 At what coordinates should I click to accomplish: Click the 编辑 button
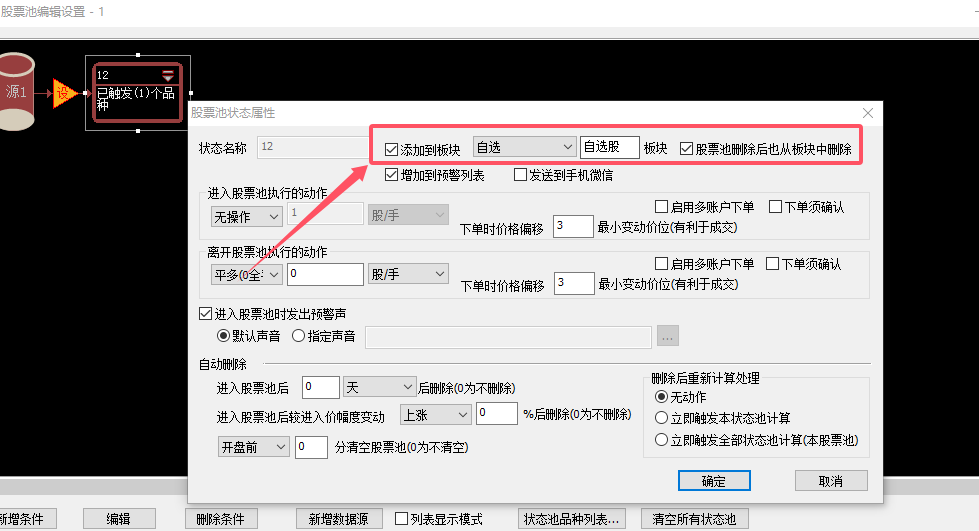(119, 519)
